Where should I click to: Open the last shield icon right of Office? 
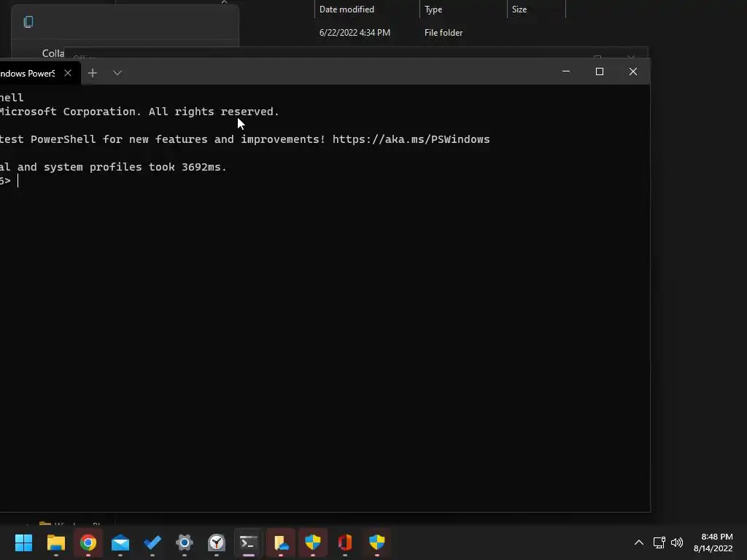tap(377, 542)
